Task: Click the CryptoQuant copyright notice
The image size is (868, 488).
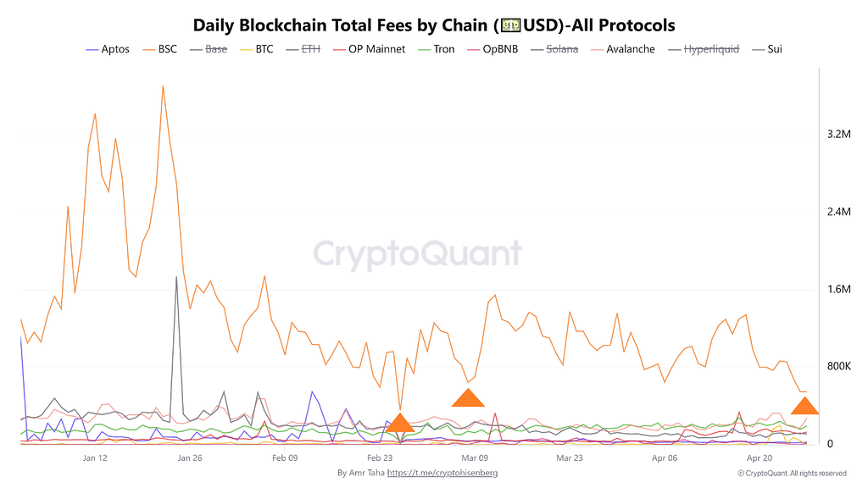Action: [792, 473]
